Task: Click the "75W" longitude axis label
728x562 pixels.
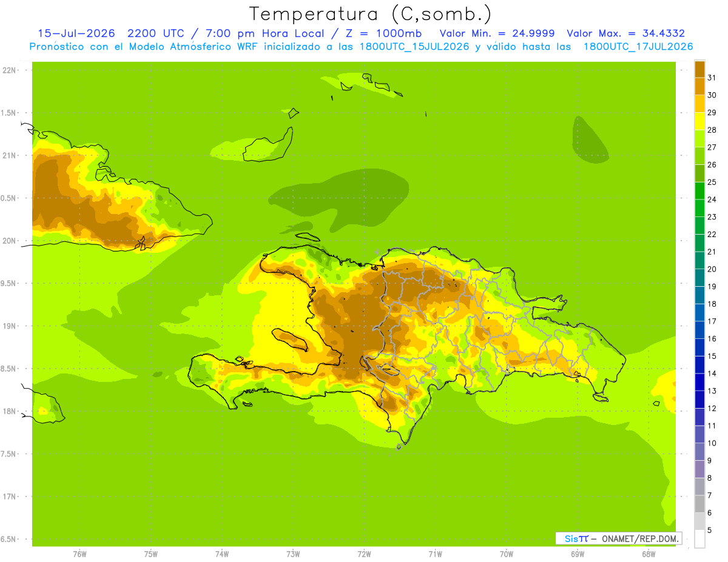Action: [151, 554]
